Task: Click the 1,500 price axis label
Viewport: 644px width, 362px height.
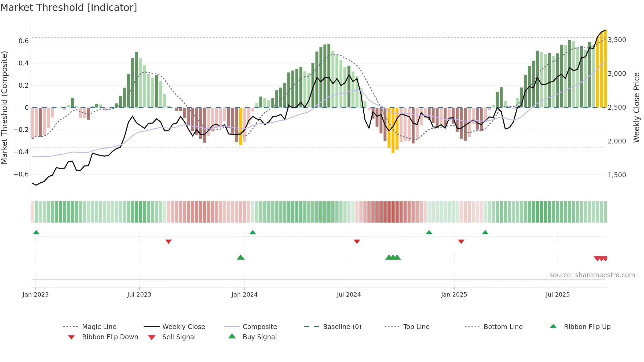Action: (x=617, y=175)
